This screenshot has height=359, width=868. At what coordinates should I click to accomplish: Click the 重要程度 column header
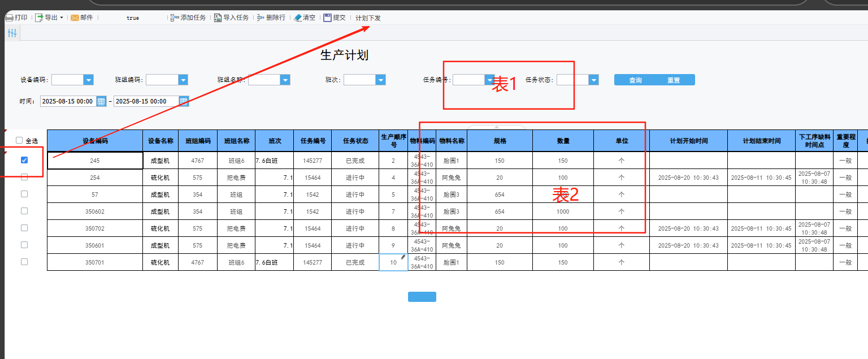click(845, 141)
